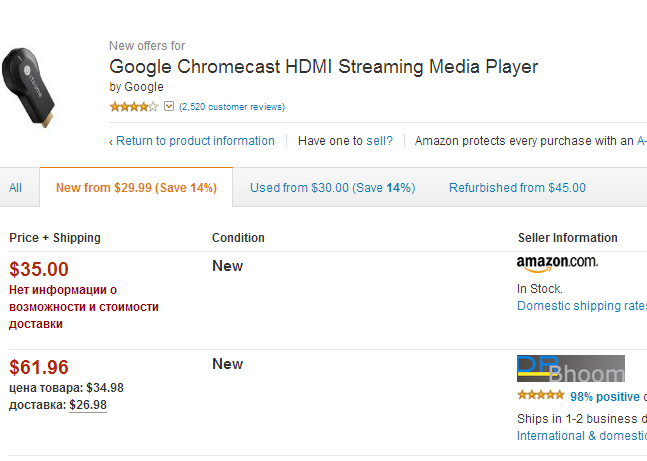Image resolution: width=647 pixels, height=461 pixels.
Task: Select the 'New from $29.99' tab
Action: click(136, 187)
